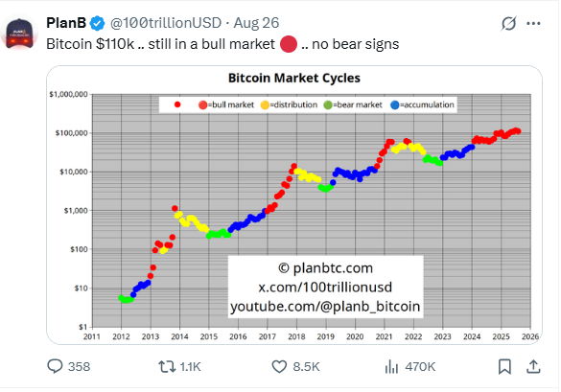Click the reply comment icon

click(55, 367)
